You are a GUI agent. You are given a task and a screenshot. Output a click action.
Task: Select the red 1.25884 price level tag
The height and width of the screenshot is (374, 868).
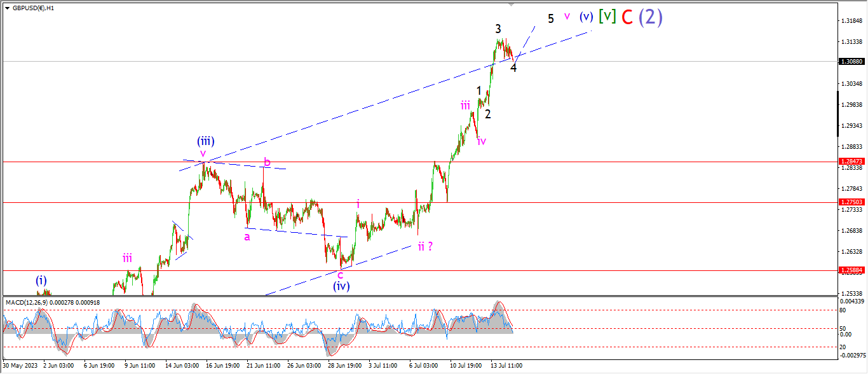(x=851, y=270)
